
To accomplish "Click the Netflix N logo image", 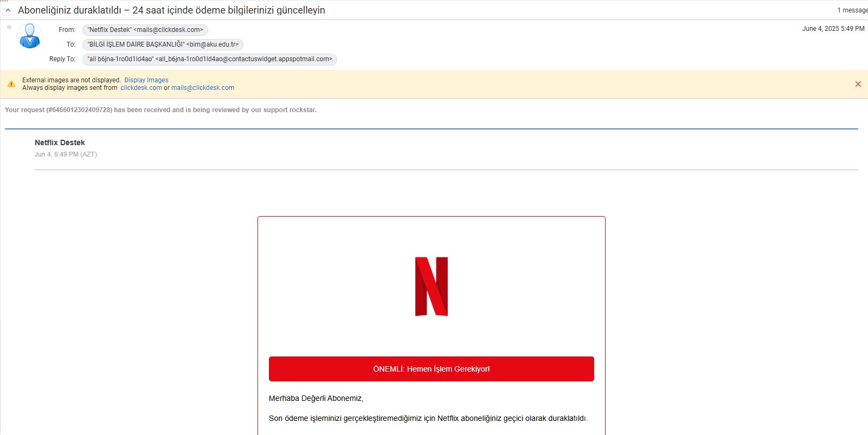I will (432, 287).
